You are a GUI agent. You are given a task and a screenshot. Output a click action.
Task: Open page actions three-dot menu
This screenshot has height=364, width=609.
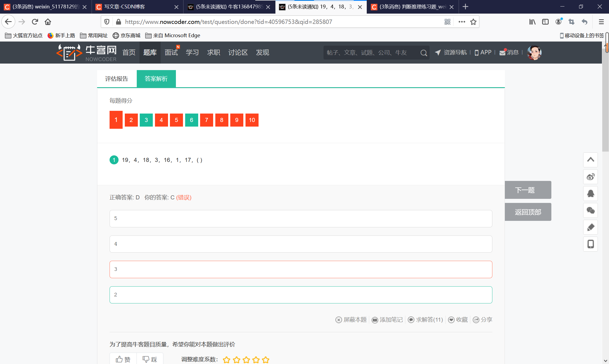click(x=462, y=22)
